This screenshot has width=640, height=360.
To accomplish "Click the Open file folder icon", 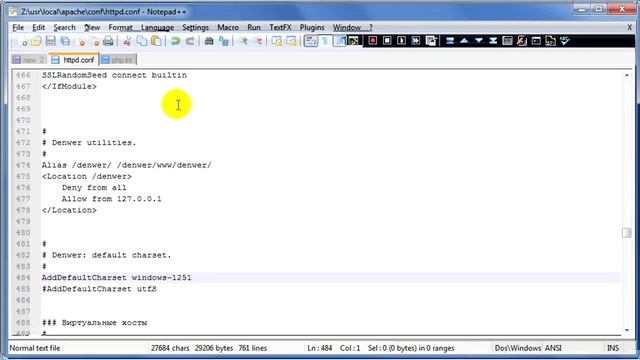I will [x=36, y=41].
